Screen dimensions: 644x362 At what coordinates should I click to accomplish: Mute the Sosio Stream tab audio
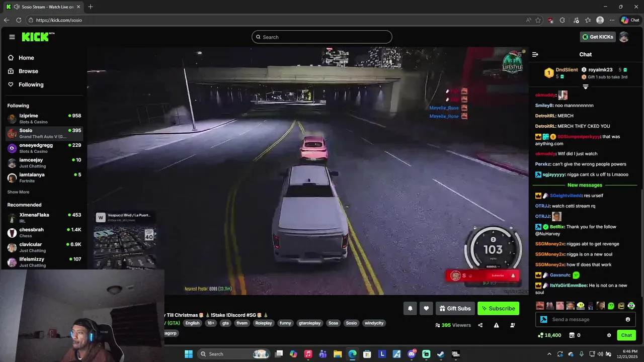(17, 7)
